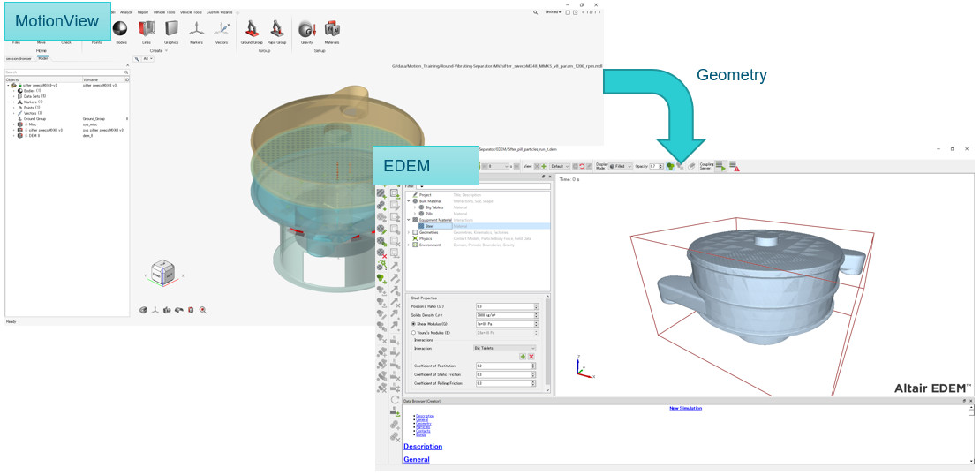Open the Interaction dropdown showing Big Tablets

tap(505, 348)
